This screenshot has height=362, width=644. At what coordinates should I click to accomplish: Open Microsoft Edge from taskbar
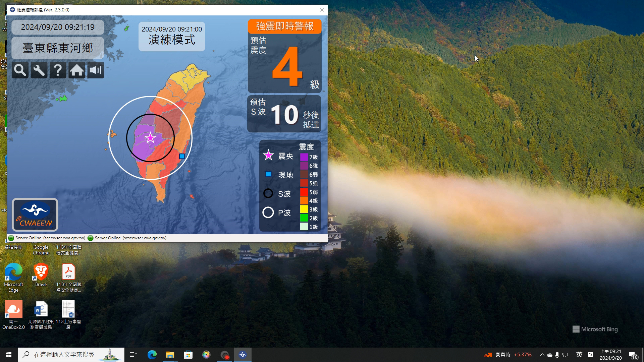point(152,355)
